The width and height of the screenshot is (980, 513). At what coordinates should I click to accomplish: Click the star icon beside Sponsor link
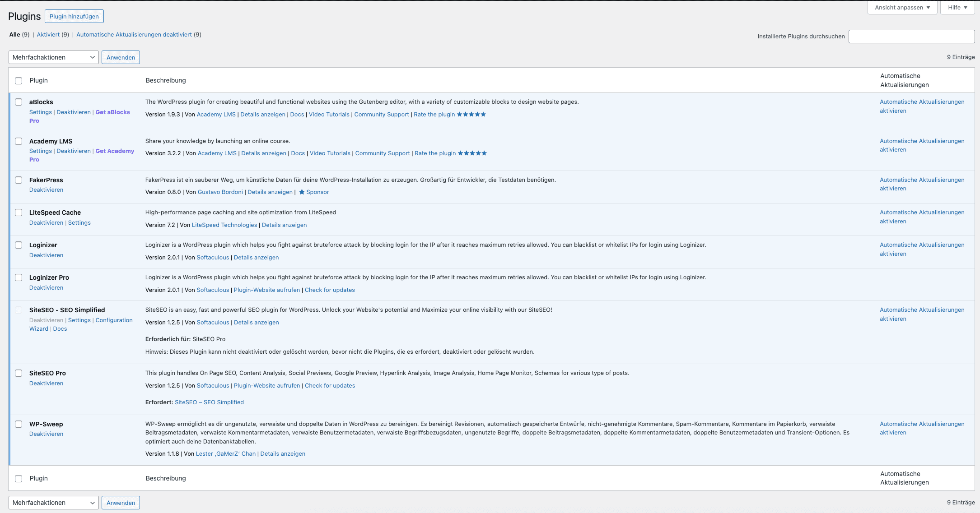(302, 192)
